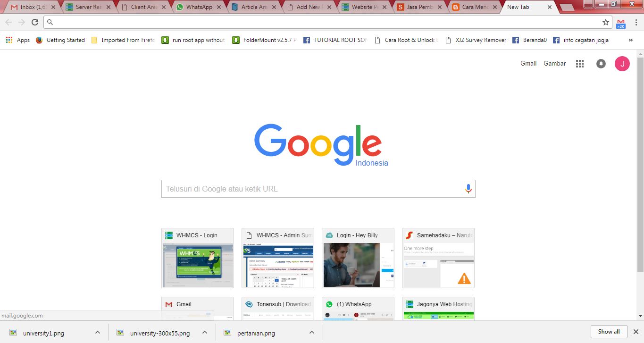644x343 pixels.
Task: Click the scrollbar down arrow
Action: click(640, 316)
